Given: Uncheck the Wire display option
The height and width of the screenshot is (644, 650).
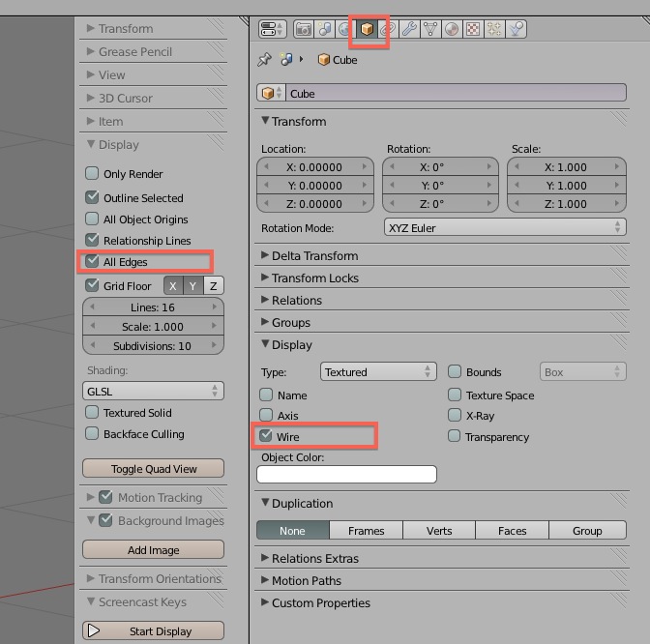Looking at the screenshot, I should tap(266, 436).
